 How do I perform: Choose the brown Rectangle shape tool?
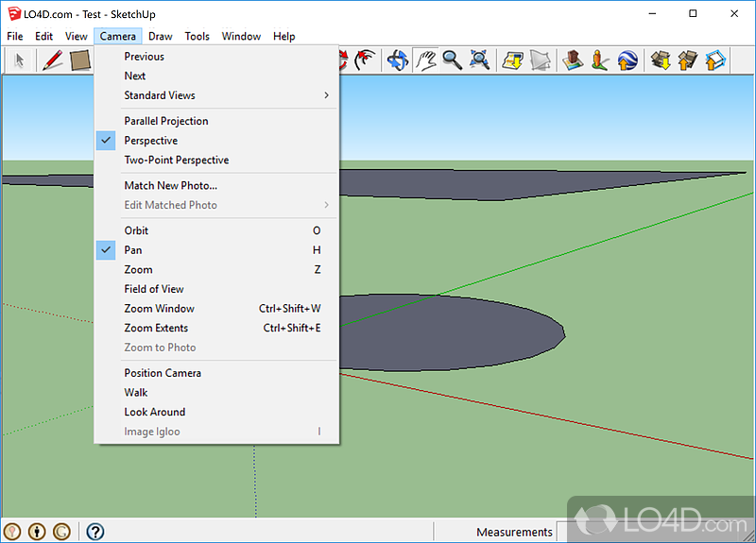coord(80,60)
